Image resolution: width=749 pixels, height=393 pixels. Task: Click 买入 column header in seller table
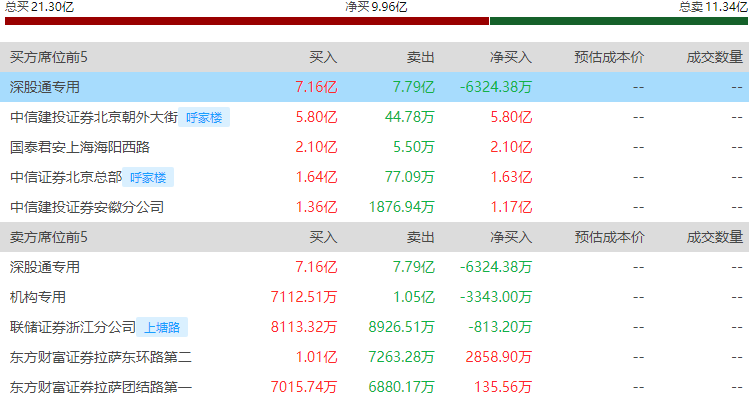pyautogui.click(x=323, y=237)
